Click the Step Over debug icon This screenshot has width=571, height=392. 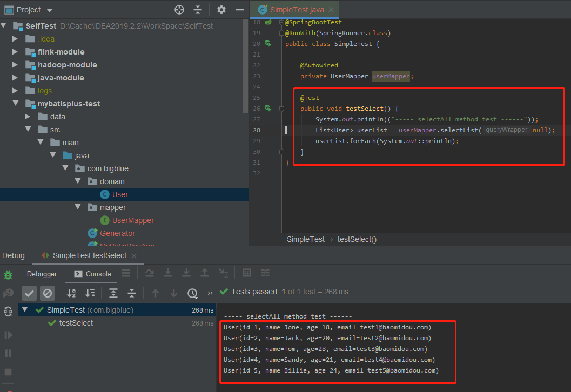coord(149,273)
